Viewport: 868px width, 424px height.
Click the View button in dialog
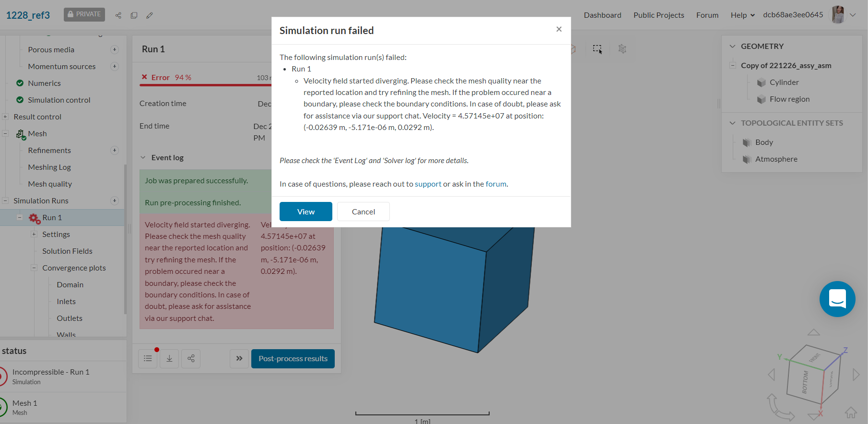[306, 212]
